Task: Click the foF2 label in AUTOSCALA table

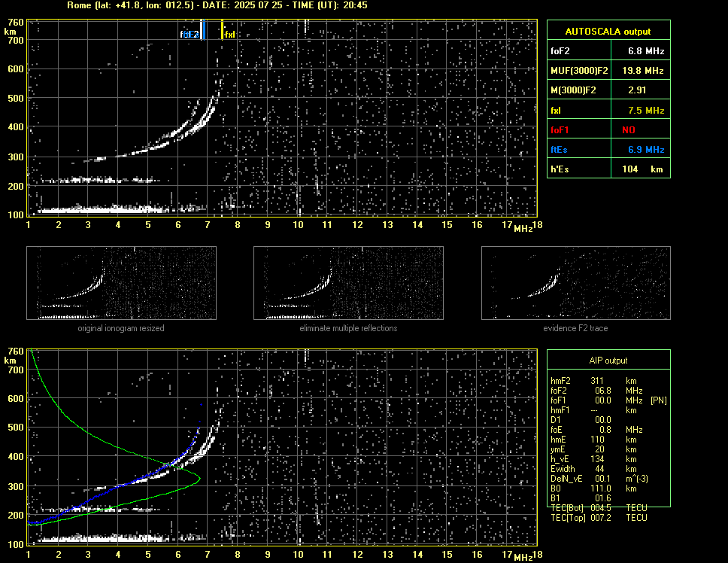Action: pyautogui.click(x=560, y=51)
